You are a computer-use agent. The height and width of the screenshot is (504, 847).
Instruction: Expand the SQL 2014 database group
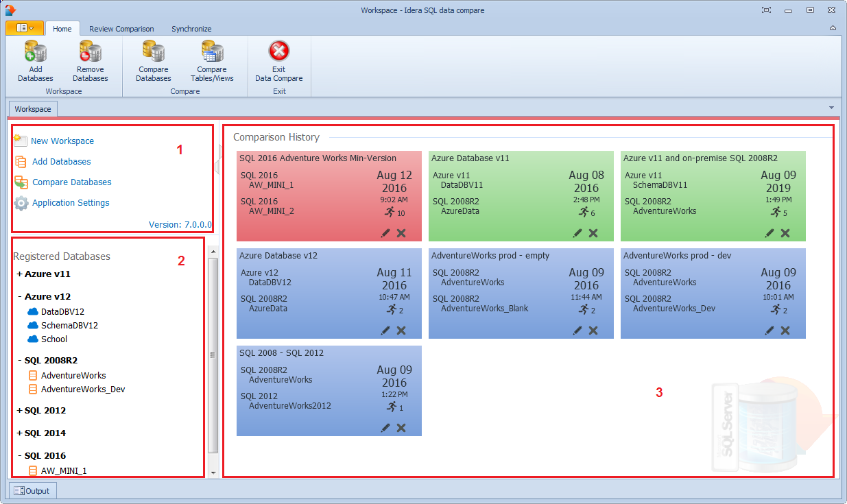click(19, 433)
